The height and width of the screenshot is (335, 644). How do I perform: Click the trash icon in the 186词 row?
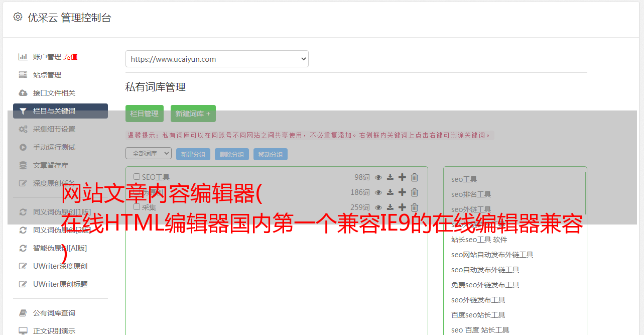point(415,192)
